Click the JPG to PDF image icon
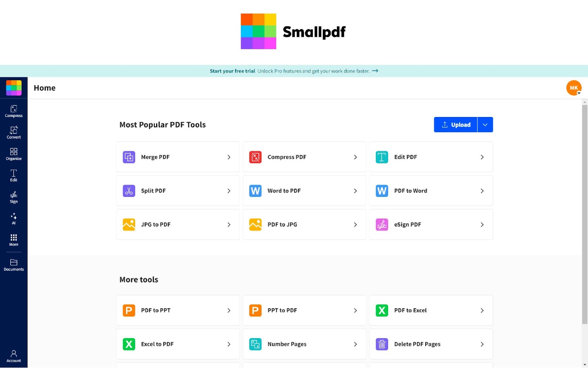This screenshot has height=368, width=588. (x=129, y=224)
